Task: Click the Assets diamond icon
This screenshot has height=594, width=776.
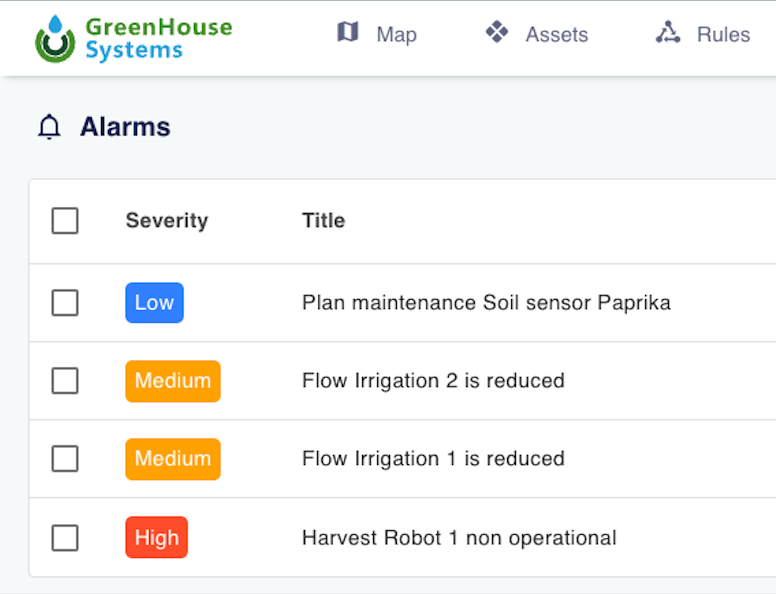Action: click(x=496, y=32)
